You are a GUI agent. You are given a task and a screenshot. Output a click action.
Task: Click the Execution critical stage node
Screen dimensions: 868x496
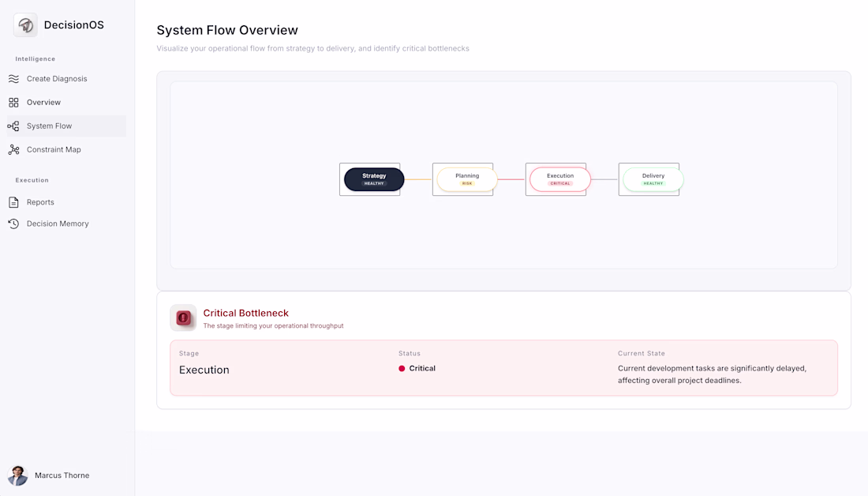[x=560, y=179]
